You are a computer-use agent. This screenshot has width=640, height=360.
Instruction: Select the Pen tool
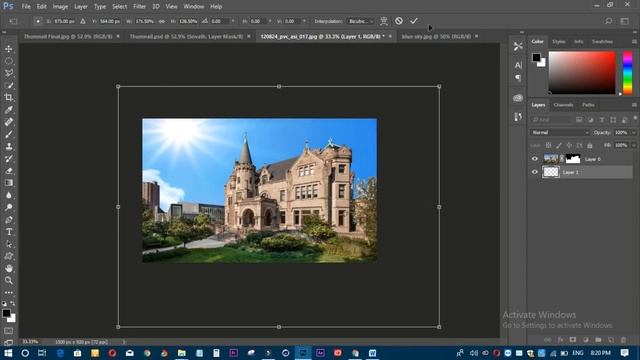[9, 220]
